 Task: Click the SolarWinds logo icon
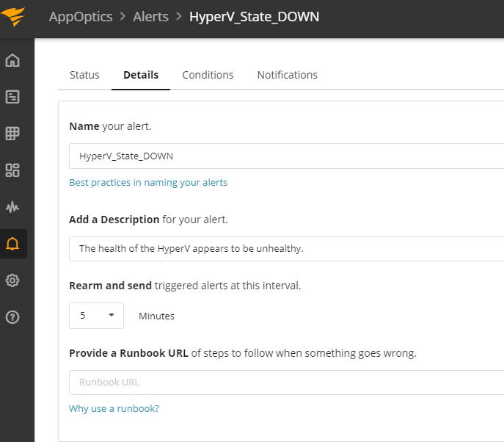tap(13, 16)
